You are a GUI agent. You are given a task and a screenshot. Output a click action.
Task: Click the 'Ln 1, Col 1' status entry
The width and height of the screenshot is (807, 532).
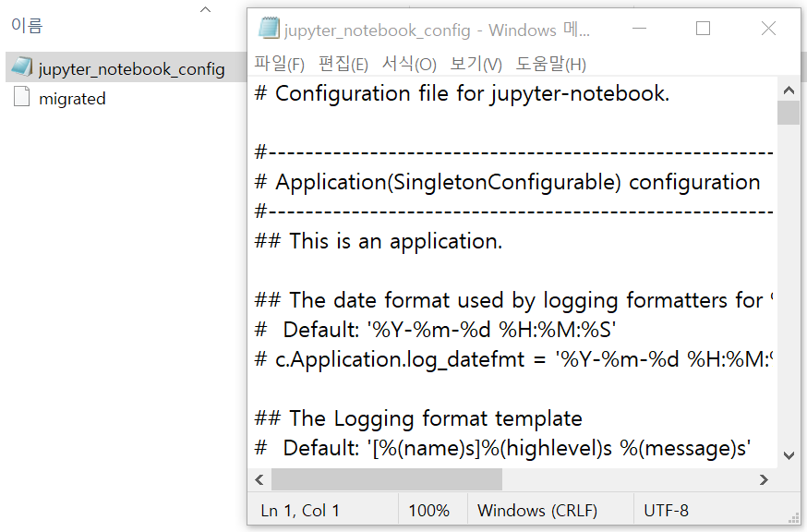(x=300, y=511)
